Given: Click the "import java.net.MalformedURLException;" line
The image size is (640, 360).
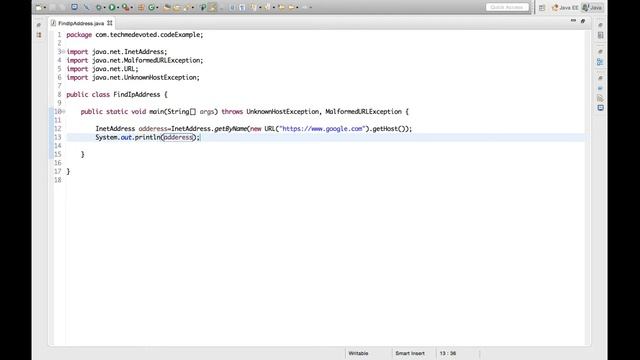Looking at the screenshot, I should 135,60.
